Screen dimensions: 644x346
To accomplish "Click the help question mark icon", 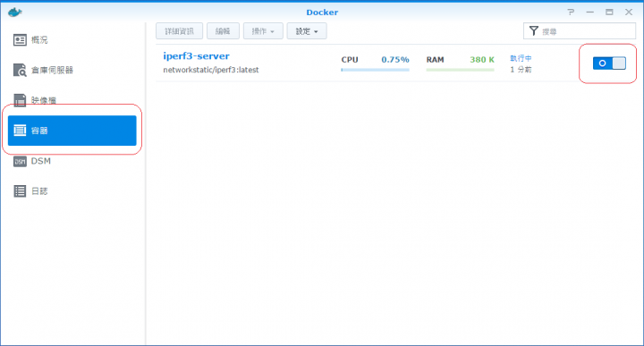I will [x=571, y=12].
